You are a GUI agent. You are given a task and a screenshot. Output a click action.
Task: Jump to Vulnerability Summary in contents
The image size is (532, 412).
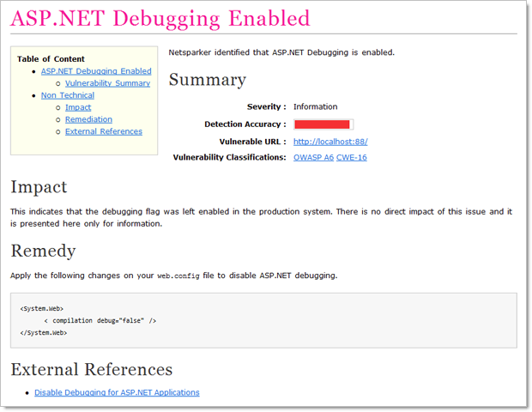[x=107, y=83]
